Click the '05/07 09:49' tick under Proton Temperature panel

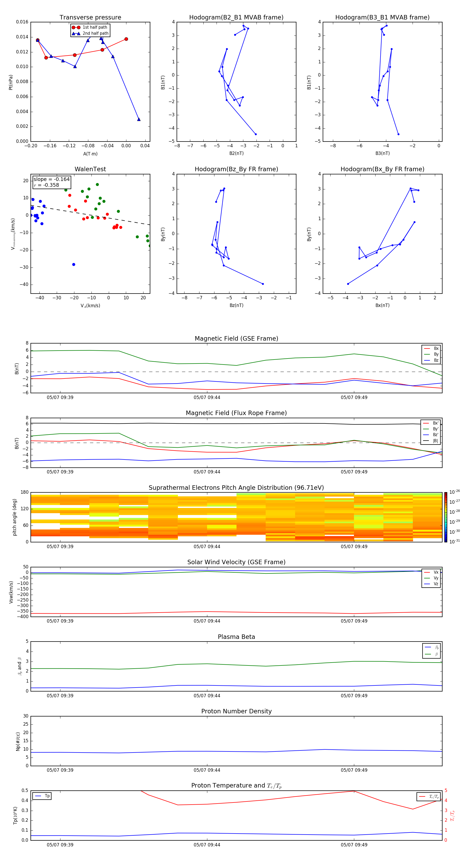(354, 845)
